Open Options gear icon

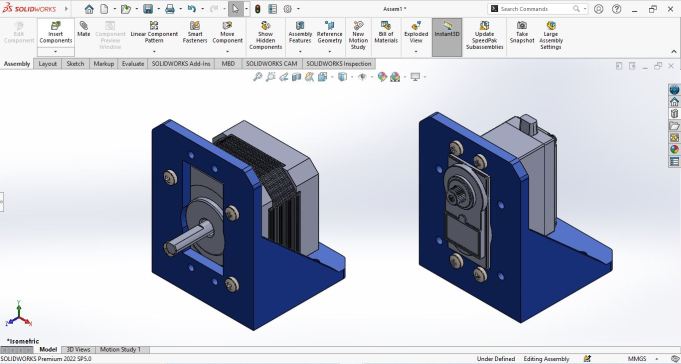[288, 9]
